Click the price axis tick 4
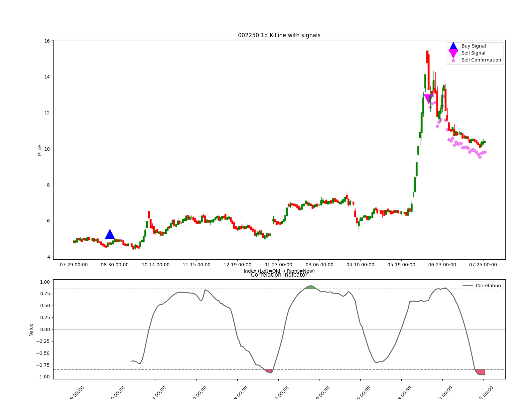532x399 pixels. pyautogui.click(x=48, y=257)
